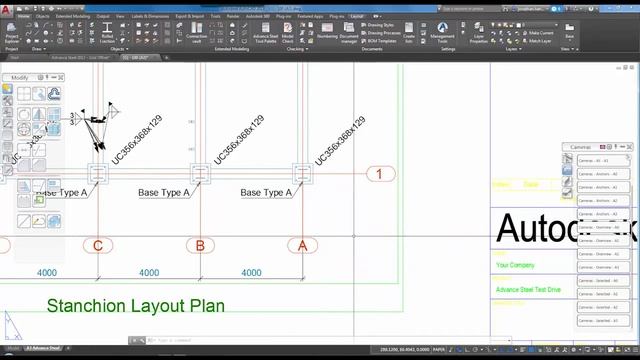The image size is (640, 360).
Task: Click the Your Company title block text
Action: [515, 265]
